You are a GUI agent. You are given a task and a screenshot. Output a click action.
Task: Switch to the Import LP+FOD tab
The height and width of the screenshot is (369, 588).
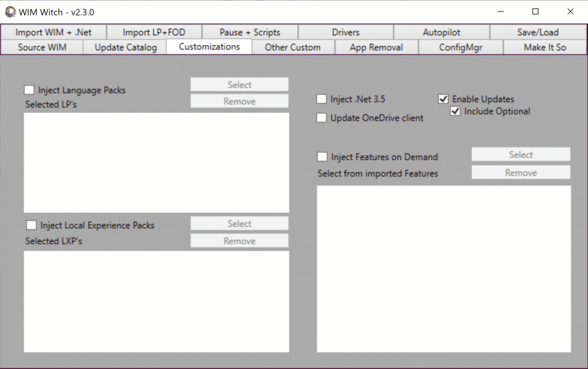pos(154,32)
